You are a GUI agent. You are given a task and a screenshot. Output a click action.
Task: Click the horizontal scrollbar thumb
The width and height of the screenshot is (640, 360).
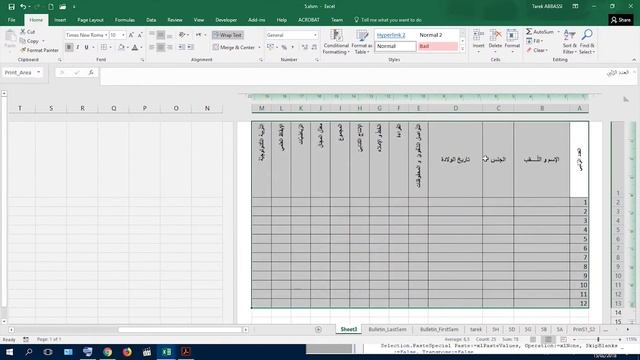180,330
